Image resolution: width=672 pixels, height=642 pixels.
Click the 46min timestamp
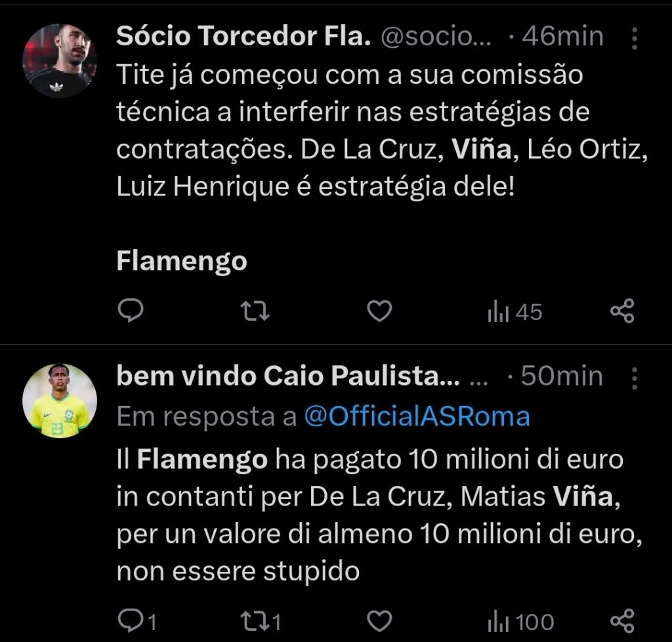562,37
